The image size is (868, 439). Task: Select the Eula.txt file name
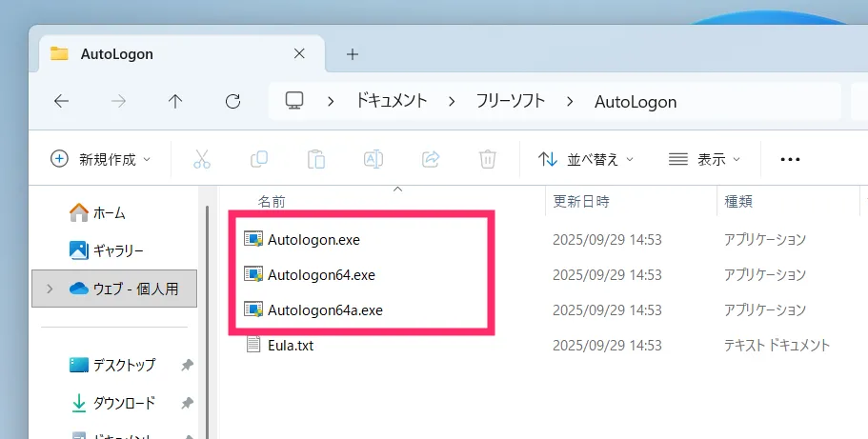pyautogui.click(x=291, y=346)
